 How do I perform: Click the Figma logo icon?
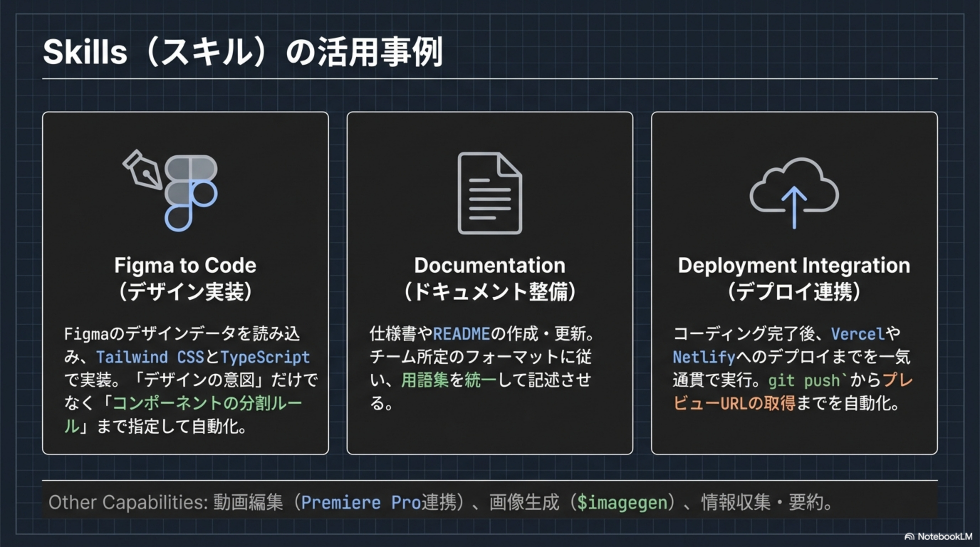tap(191, 193)
